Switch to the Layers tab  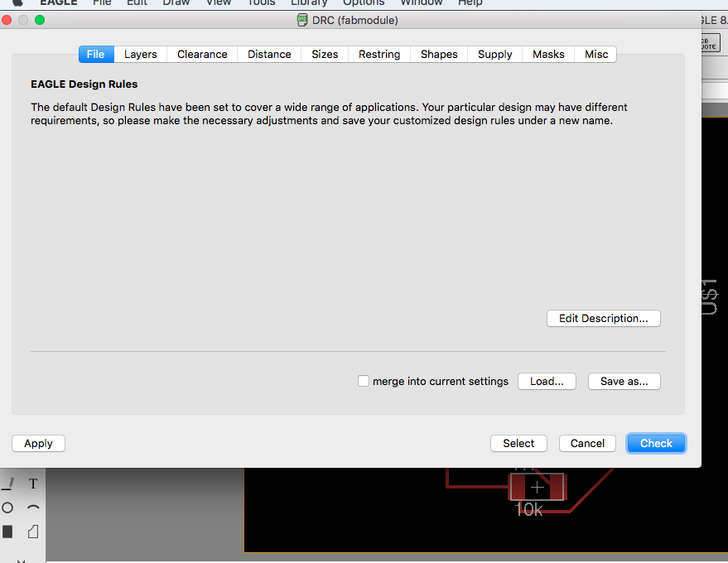pyautogui.click(x=141, y=55)
